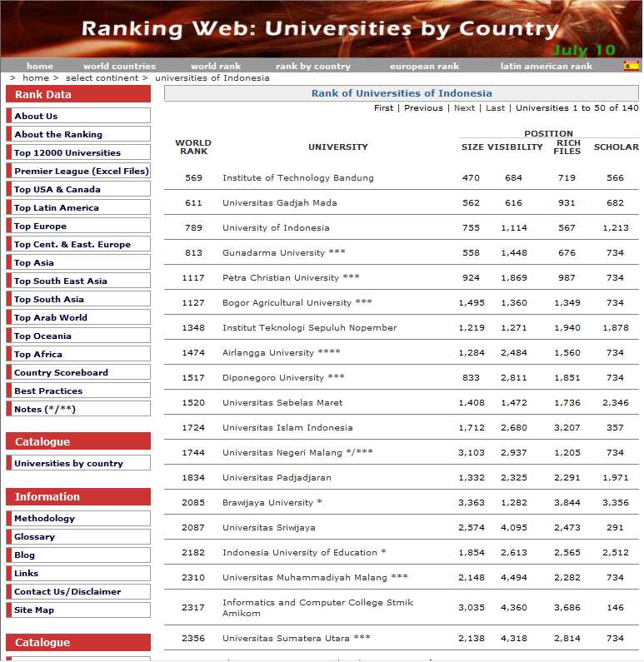The image size is (644, 662).
Task: Go to world rank menu
Action: [216, 67]
